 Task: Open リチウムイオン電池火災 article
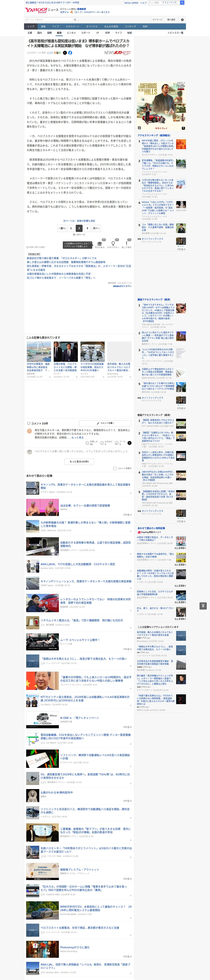click(82, 620)
